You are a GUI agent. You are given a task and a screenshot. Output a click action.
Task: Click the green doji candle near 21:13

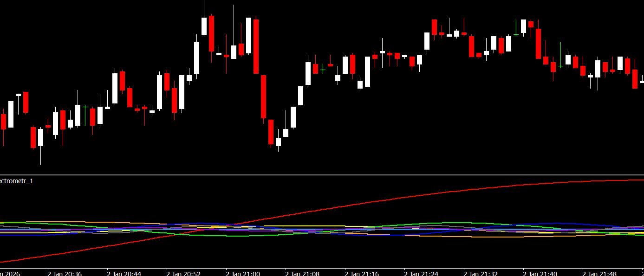[323, 70]
